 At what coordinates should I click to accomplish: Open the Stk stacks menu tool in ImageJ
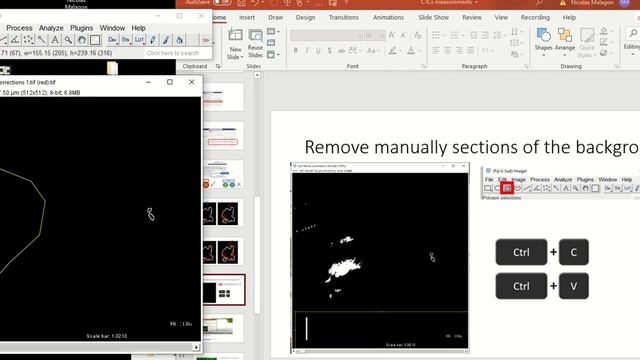click(x=126, y=40)
